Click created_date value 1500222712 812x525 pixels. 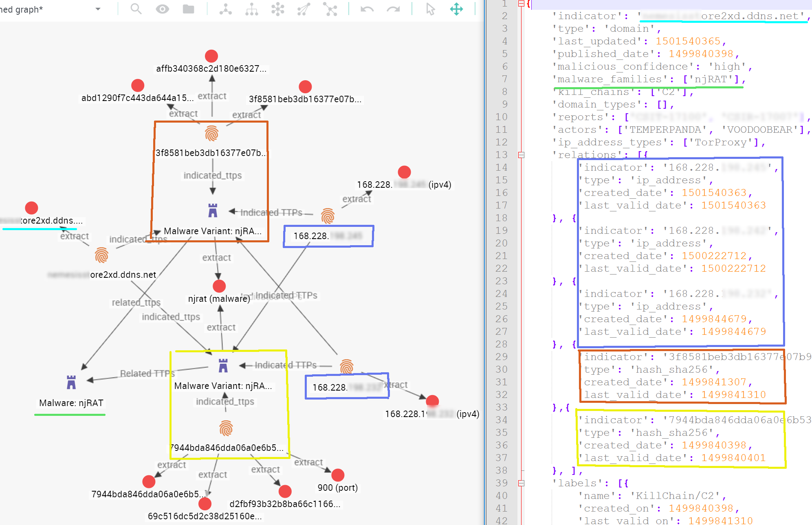tap(714, 256)
